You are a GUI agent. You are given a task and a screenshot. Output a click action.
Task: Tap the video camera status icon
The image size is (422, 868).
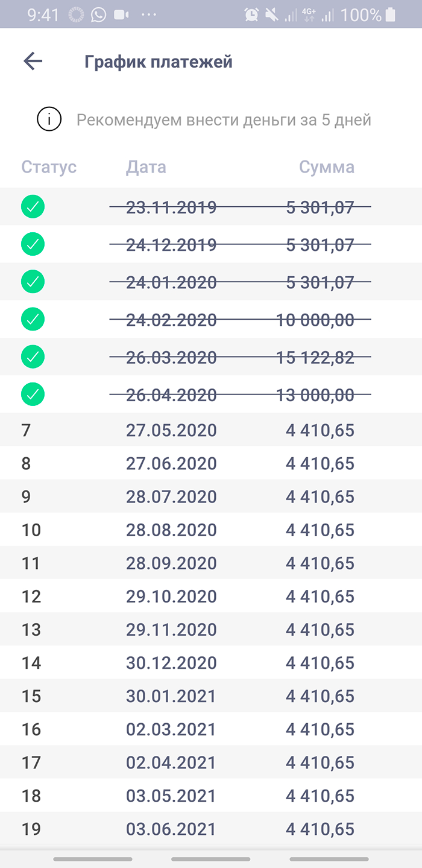(x=122, y=14)
